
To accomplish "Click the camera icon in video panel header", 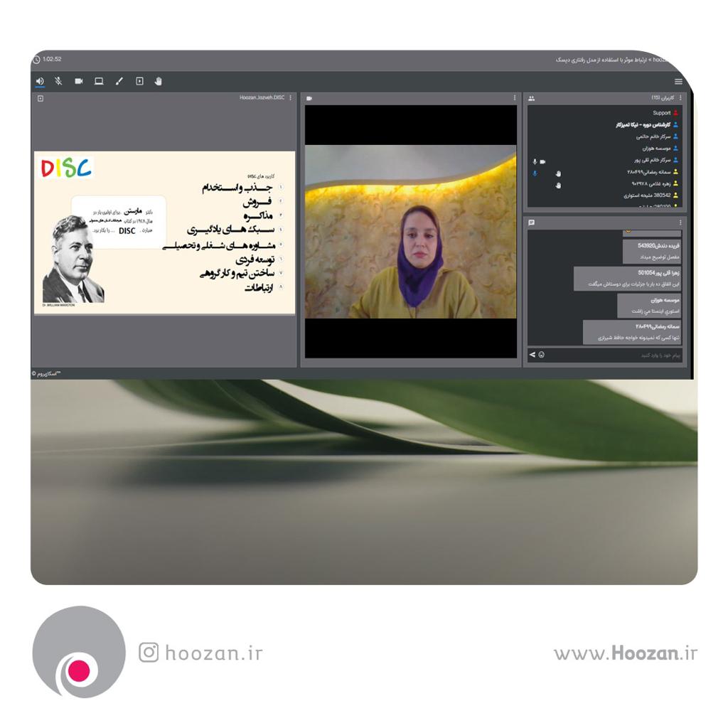I will pyautogui.click(x=309, y=98).
